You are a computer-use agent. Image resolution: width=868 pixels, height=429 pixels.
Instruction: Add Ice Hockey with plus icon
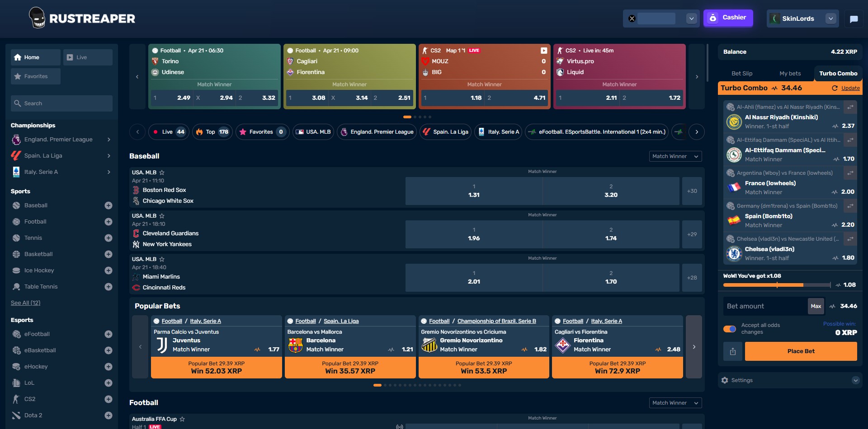(108, 270)
